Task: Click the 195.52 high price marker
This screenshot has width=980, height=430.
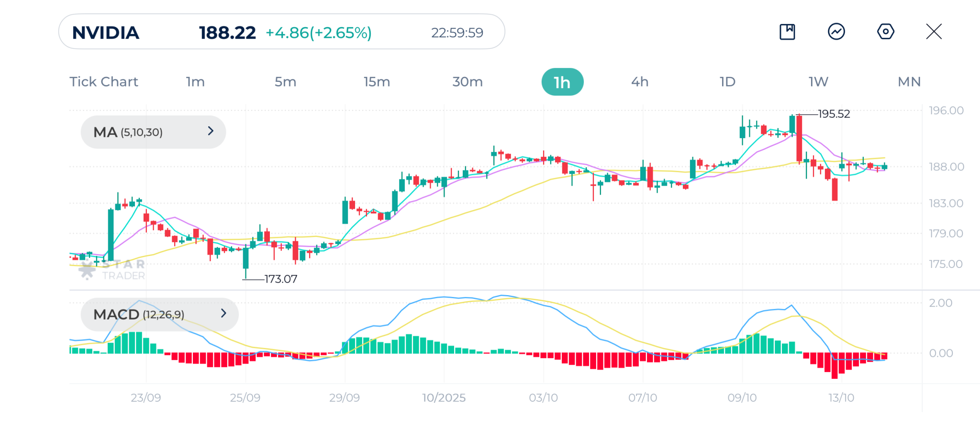Action: [x=834, y=114]
